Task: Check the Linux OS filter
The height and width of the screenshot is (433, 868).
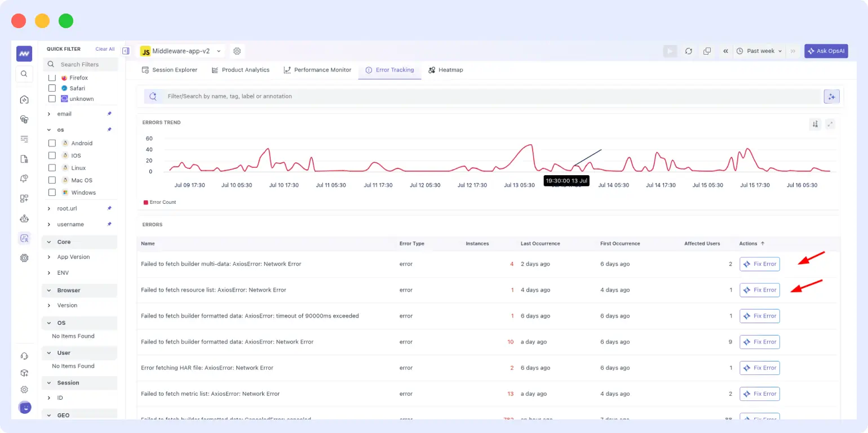Action: click(x=52, y=168)
